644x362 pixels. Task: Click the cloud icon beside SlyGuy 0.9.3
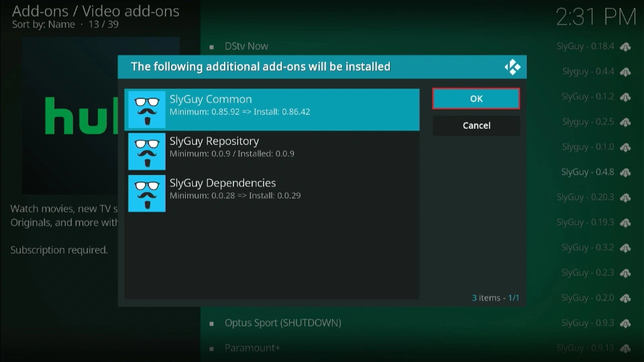pyautogui.click(x=625, y=324)
